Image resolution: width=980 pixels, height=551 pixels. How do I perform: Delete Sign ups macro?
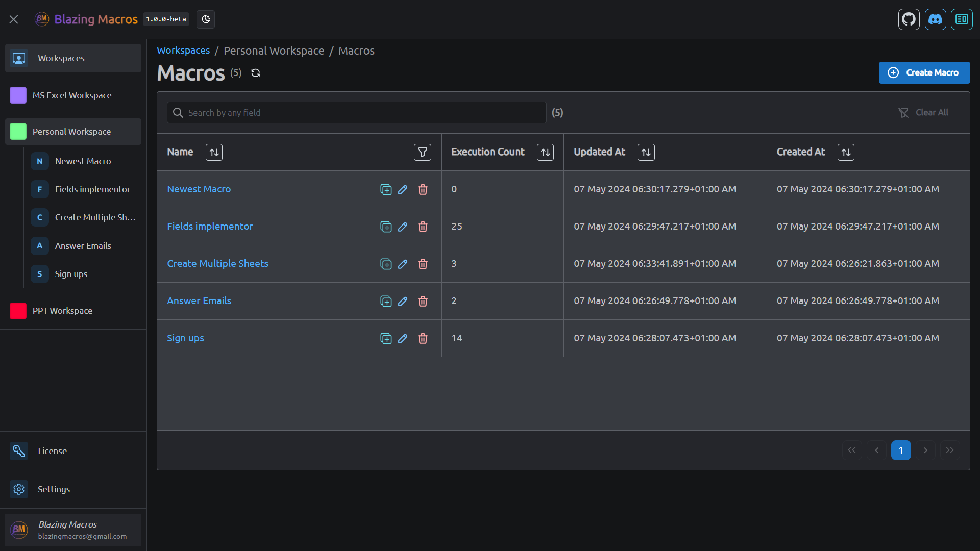[x=423, y=339]
